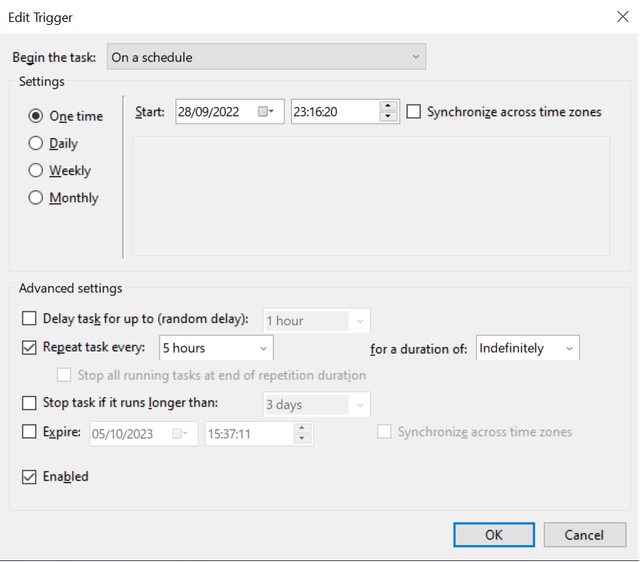
Task: Expand the Repeat task every 5 hours dropdown
Action: 216,348
